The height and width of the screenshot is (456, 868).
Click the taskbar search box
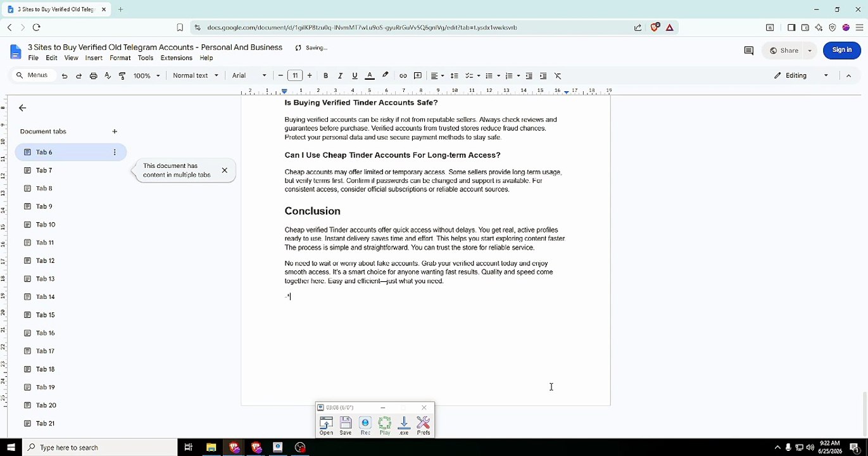[x=99, y=448]
